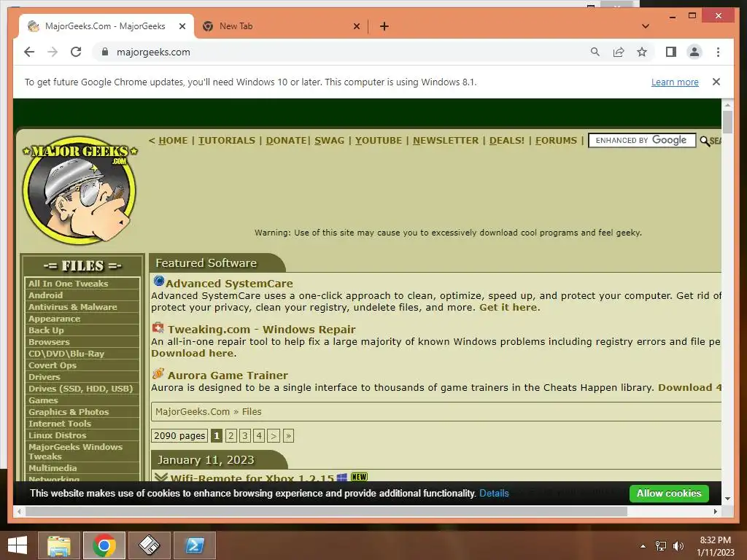
Task: Open cookie Details link
Action: coord(494,494)
